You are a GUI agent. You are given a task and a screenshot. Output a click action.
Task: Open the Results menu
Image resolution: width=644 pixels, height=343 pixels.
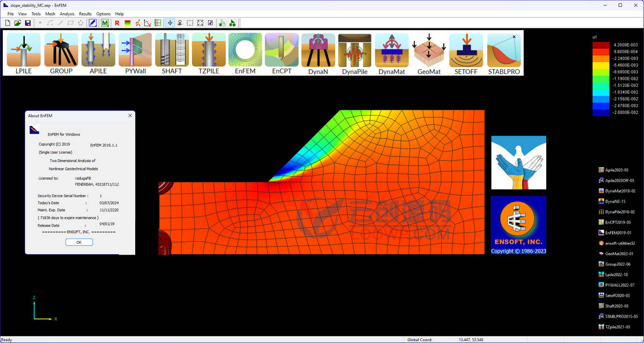click(85, 14)
